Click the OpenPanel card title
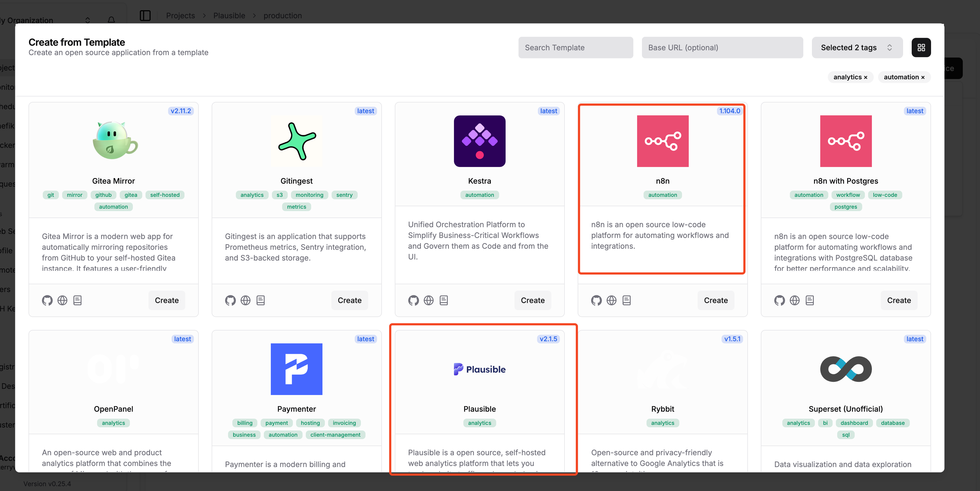Viewport: 980px width, 491px height. (114, 409)
